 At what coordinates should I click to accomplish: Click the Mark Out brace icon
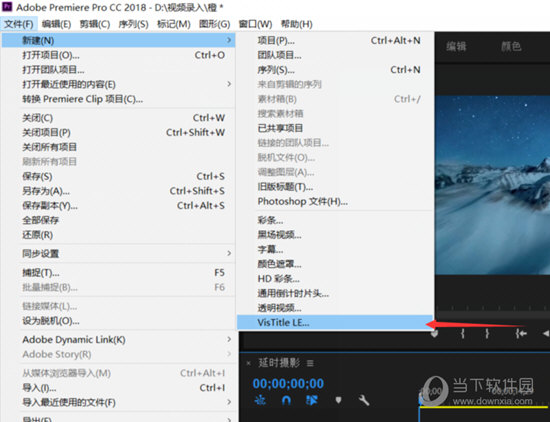(487, 333)
